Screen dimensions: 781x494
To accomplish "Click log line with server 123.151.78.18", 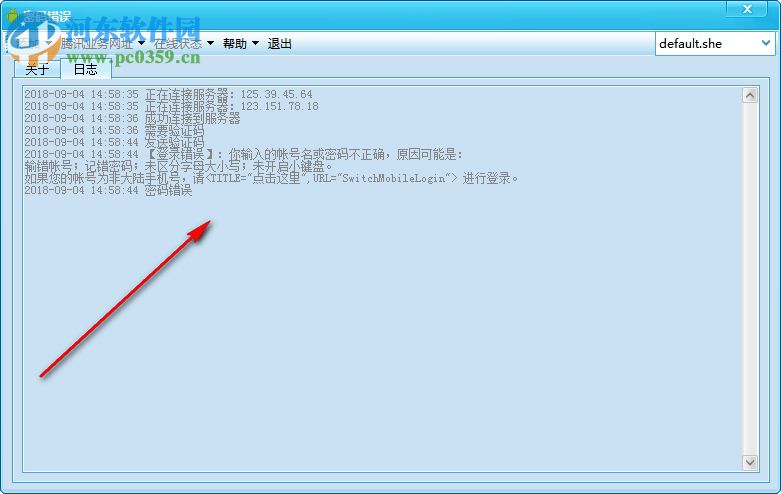I will point(171,106).
